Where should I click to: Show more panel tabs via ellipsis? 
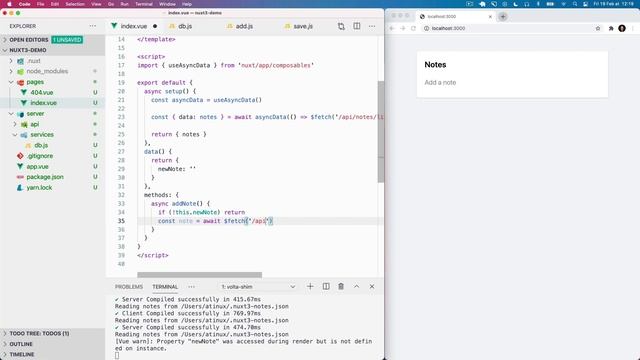click(x=191, y=287)
